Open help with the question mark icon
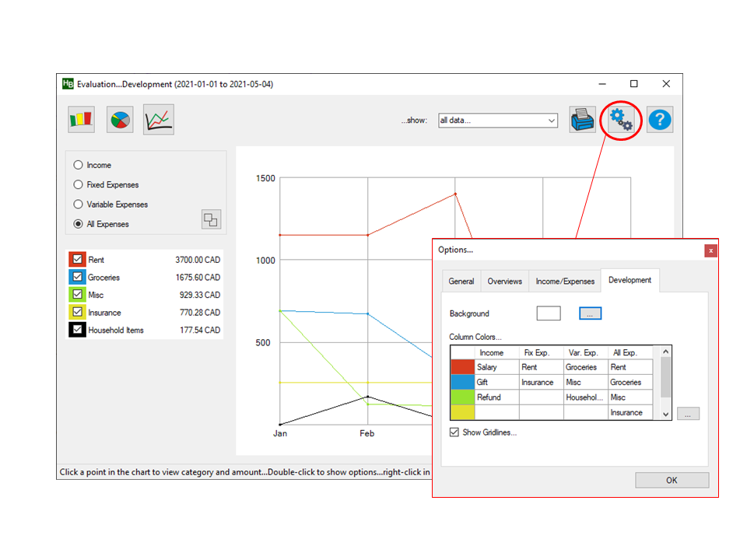This screenshot has height=560, width=747. tap(660, 120)
